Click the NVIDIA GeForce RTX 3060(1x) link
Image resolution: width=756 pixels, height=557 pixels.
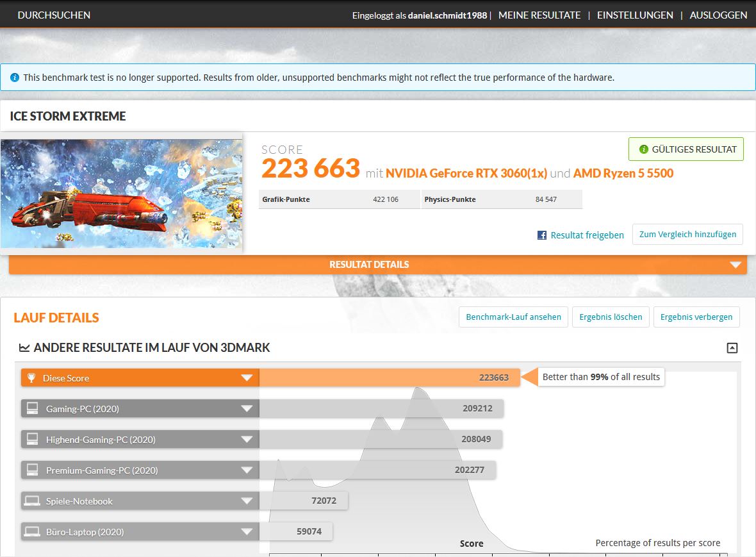tap(466, 173)
